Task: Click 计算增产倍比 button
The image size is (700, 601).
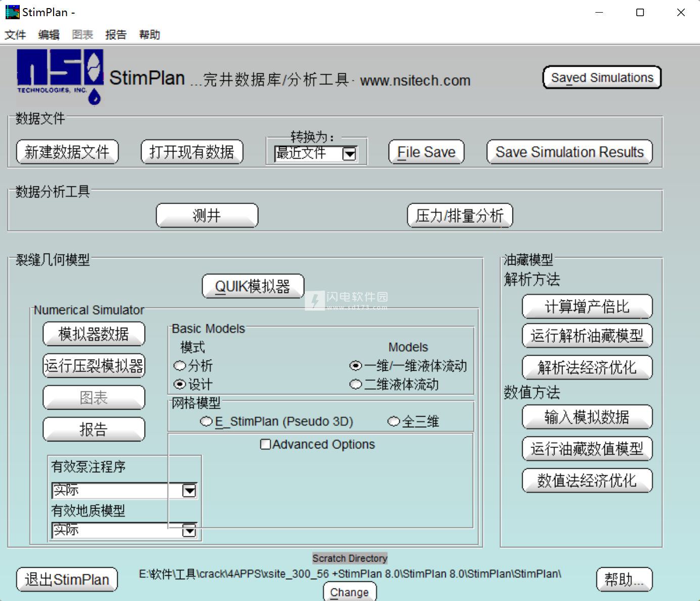Action: (x=587, y=307)
